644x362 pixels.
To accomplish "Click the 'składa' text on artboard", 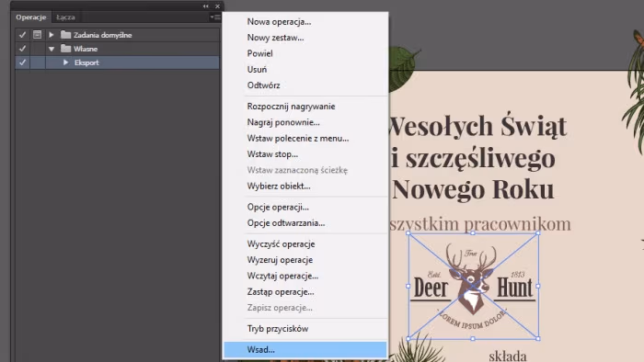I will click(x=508, y=356).
